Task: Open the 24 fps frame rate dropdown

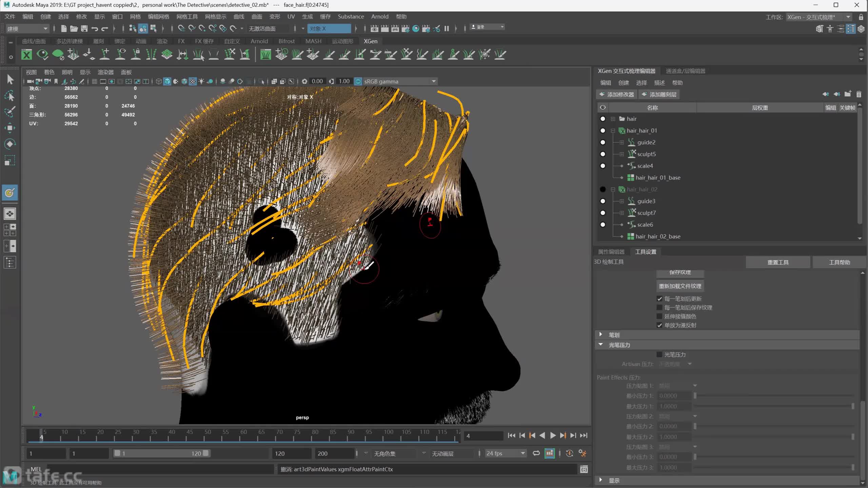Action: tap(505, 453)
